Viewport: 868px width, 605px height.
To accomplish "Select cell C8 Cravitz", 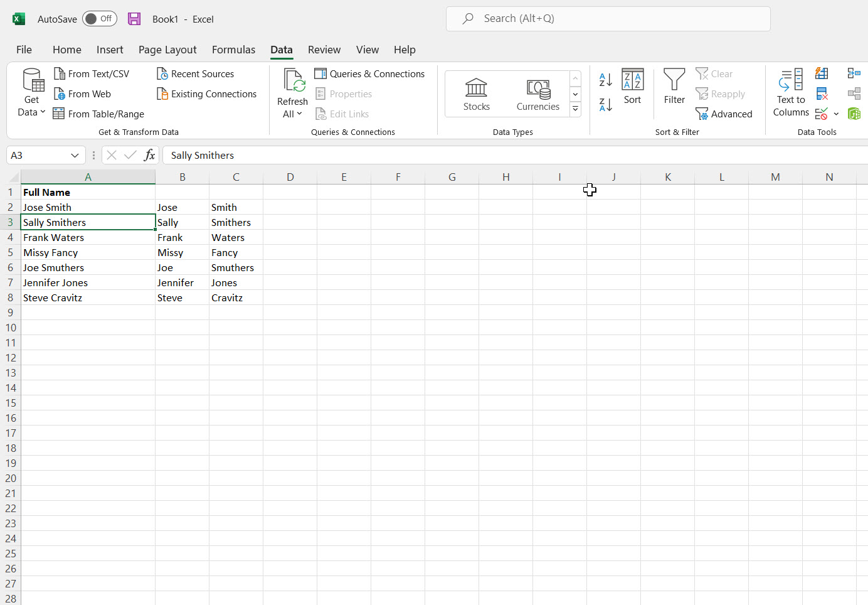I will [x=236, y=297].
